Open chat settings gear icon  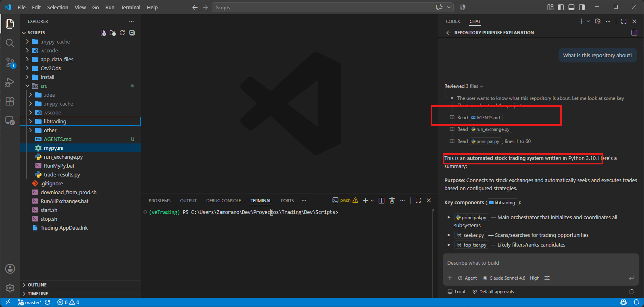pyautogui.click(x=598, y=21)
